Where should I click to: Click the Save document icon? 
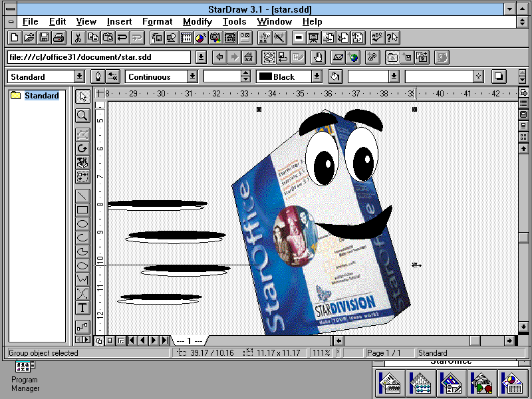tap(44, 38)
